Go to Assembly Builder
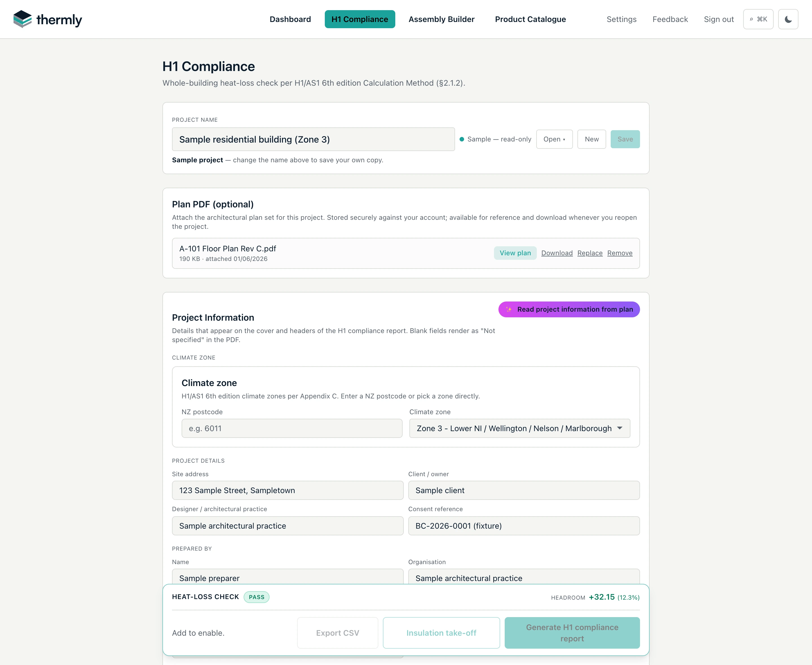This screenshot has width=812, height=665. (x=441, y=19)
